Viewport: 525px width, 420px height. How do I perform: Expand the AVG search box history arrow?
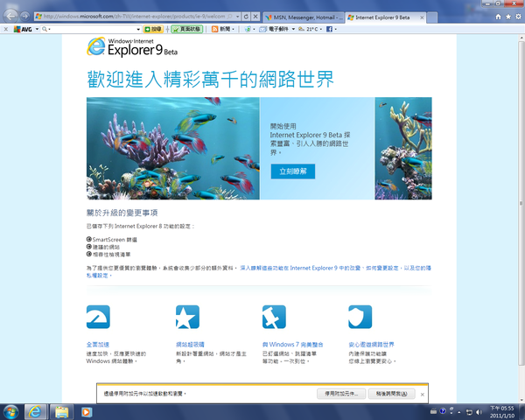[138, 29]
